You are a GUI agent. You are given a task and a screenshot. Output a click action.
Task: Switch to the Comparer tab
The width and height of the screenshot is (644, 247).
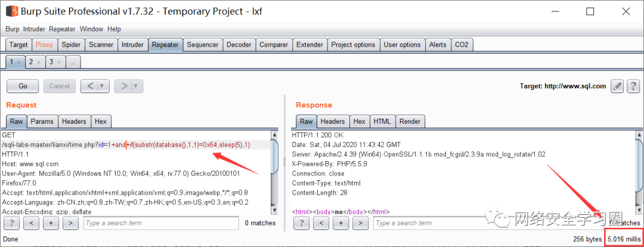point(274,45)
